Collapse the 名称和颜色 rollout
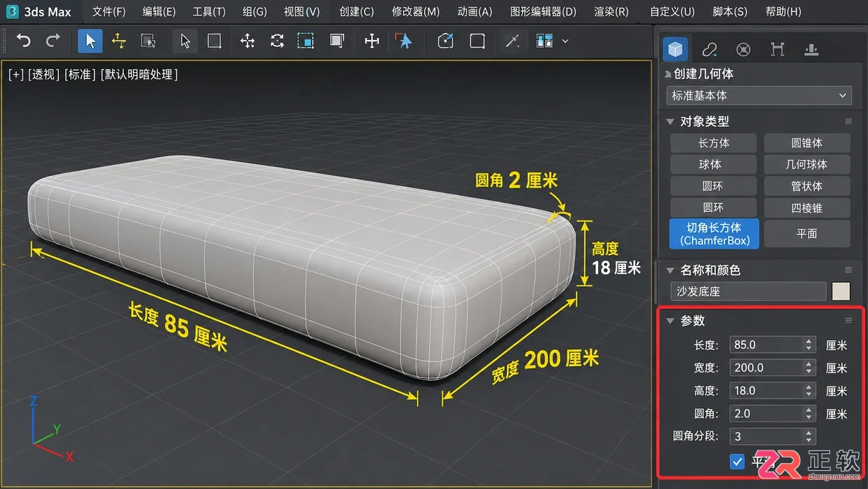The height and width of the screenshot is (489, 868). (670, 270)
